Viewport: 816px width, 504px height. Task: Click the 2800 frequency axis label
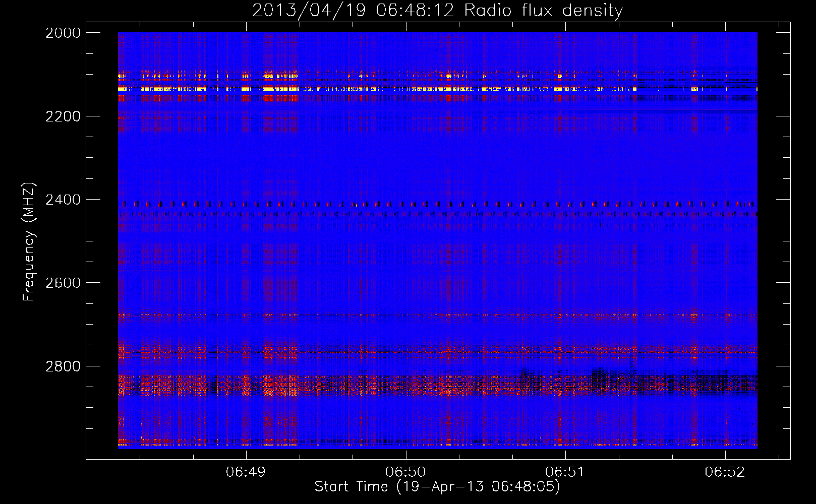tap(63, 366)
